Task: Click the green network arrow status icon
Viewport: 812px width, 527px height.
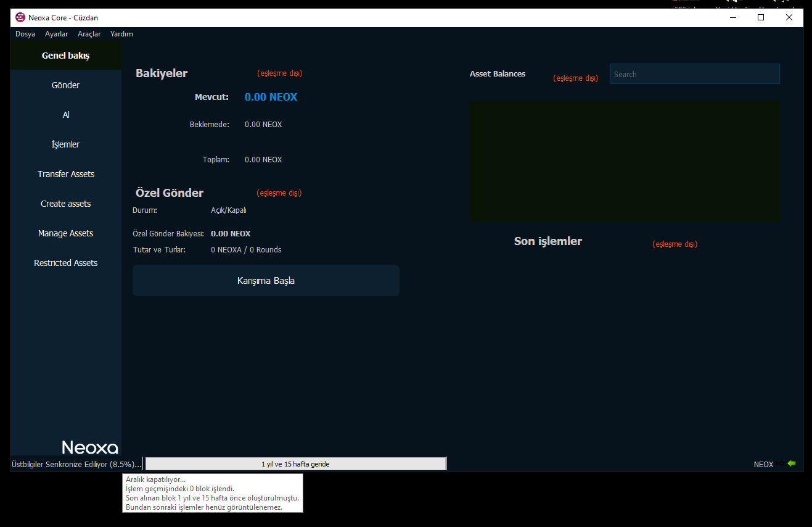Action: pos(792,463)
